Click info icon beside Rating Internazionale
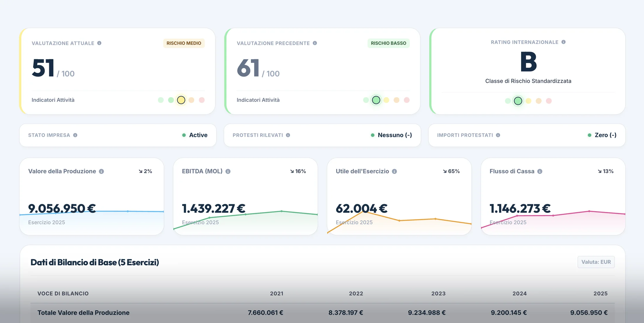The height and width of the screenshot is (323, 644). point(563,42)
